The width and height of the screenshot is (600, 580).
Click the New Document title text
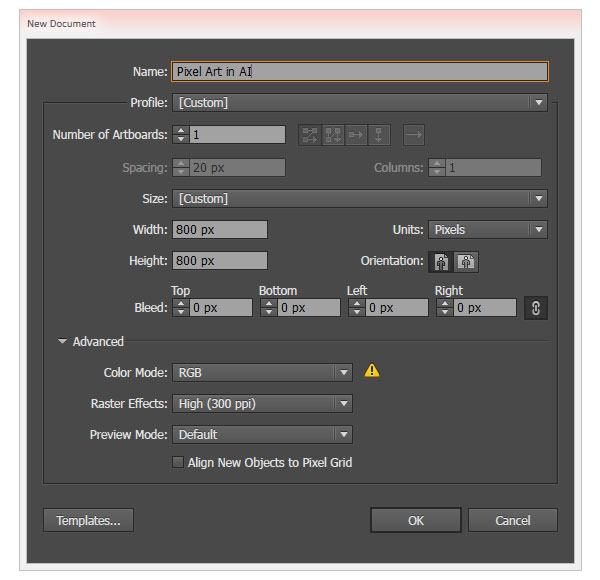pyautogui.click(x=61, y=24)
